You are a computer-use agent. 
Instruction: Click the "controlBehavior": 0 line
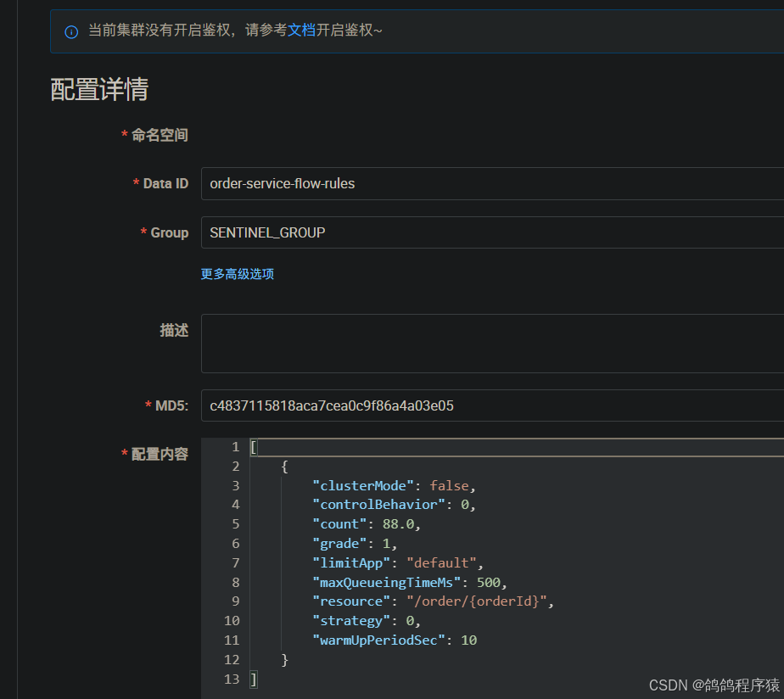pos(394,505)
